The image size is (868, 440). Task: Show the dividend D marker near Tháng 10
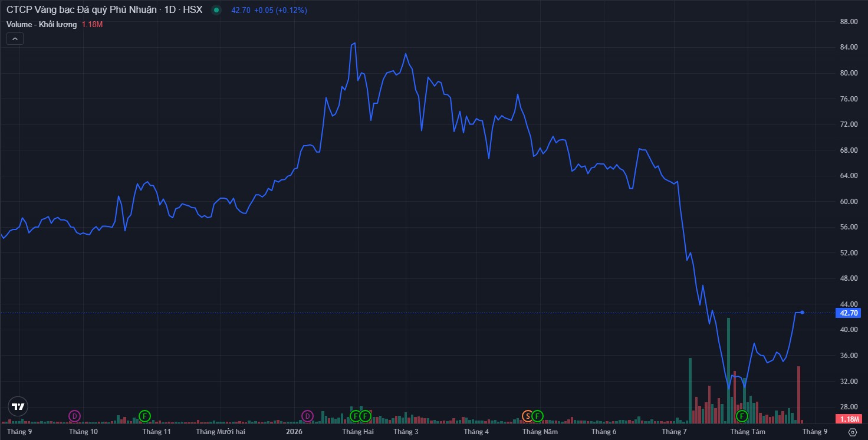(74, 416)
